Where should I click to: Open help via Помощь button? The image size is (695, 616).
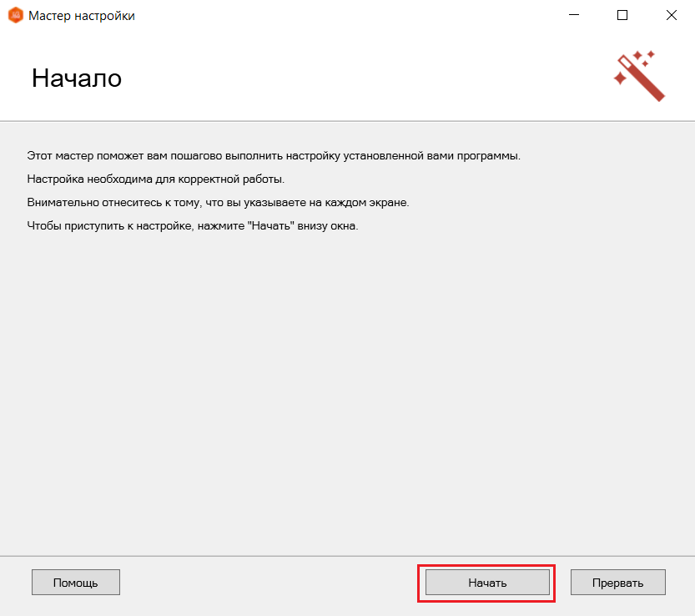tap(76, 583)
